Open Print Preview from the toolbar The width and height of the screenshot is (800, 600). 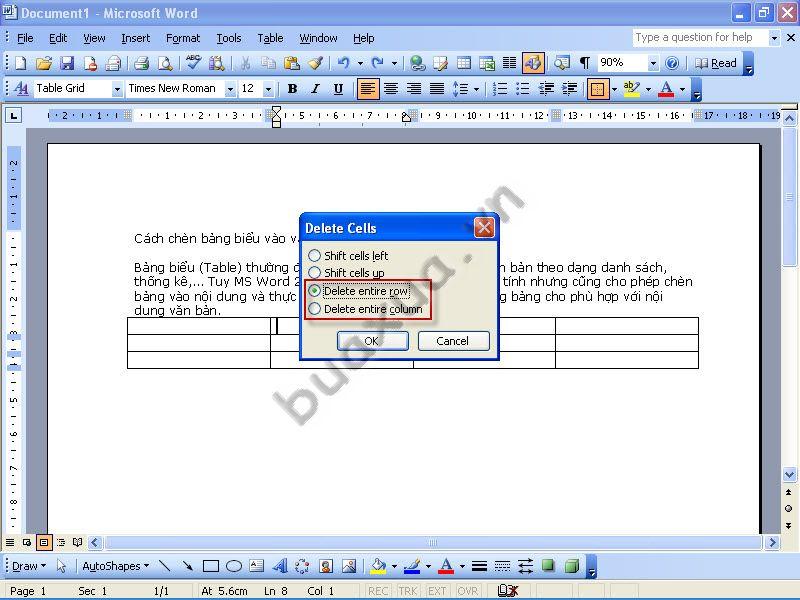point(165,63)
